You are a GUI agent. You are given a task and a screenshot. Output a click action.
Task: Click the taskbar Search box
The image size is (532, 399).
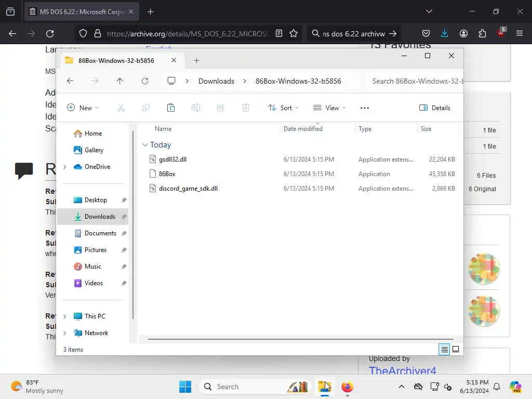pyautogui.click(x=255, y=387)
